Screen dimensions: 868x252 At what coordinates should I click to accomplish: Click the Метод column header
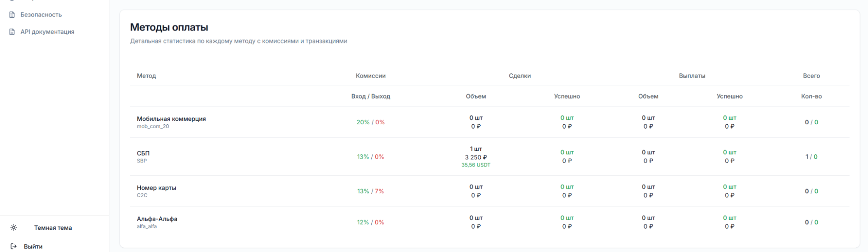pos(146,76)
